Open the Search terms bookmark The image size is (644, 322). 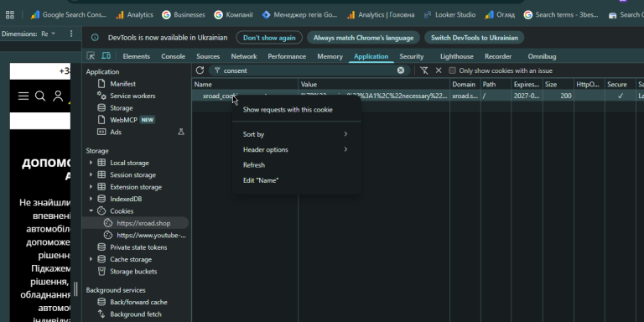561,15
